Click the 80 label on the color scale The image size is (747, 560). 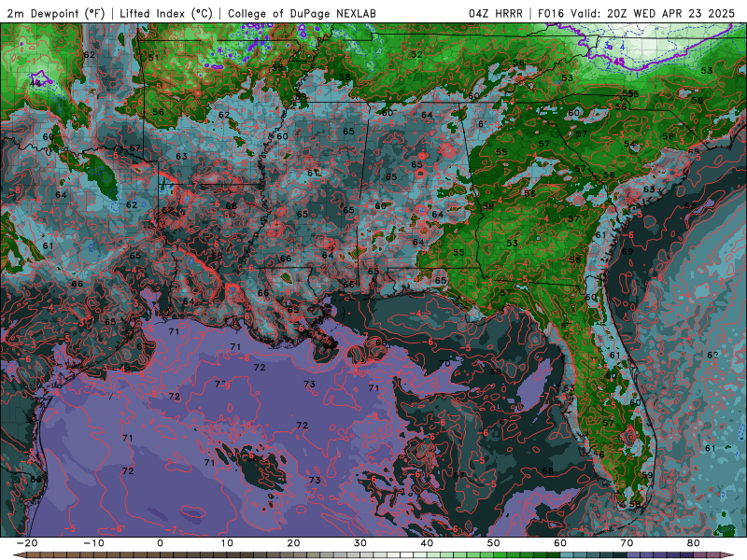694,543
